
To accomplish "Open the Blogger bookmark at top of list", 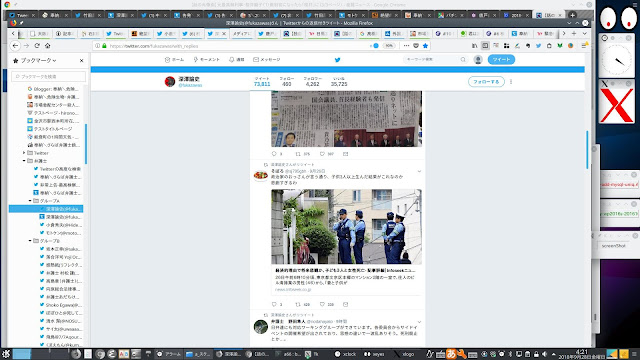I will click(x=53, y=89).
